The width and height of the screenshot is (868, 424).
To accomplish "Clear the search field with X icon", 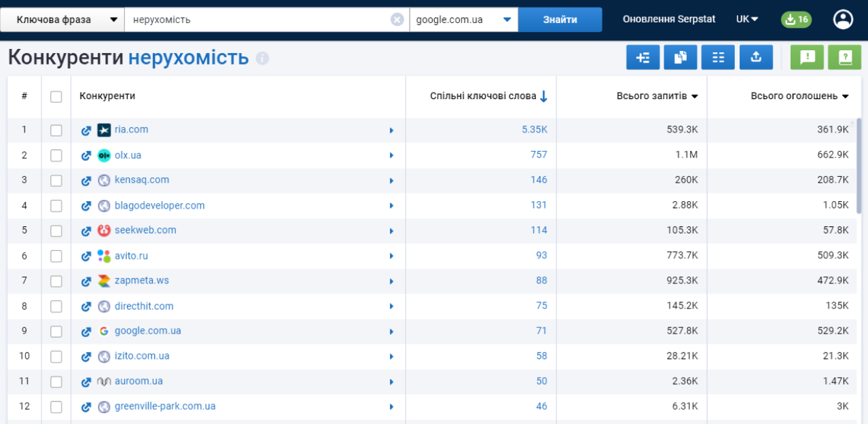I will tap(397, 20).
